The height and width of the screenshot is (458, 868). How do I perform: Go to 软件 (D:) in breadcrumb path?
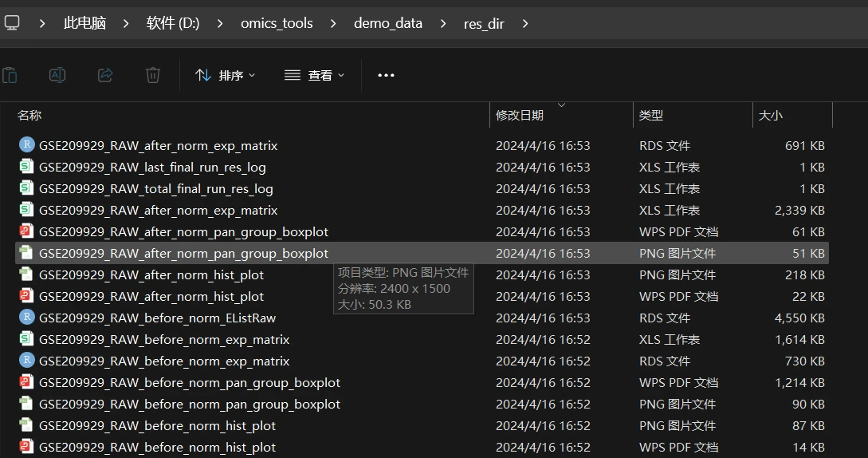[x=173, y=23]
